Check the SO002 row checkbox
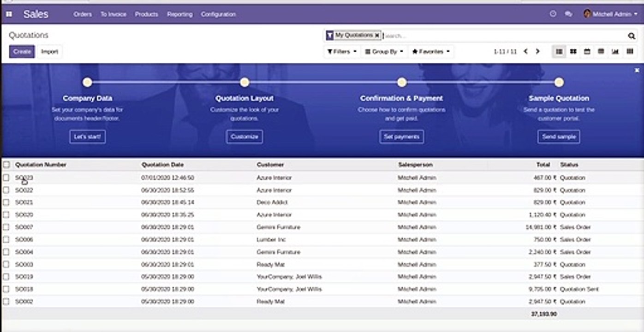The image size is (644, 332). click(6, 302)
